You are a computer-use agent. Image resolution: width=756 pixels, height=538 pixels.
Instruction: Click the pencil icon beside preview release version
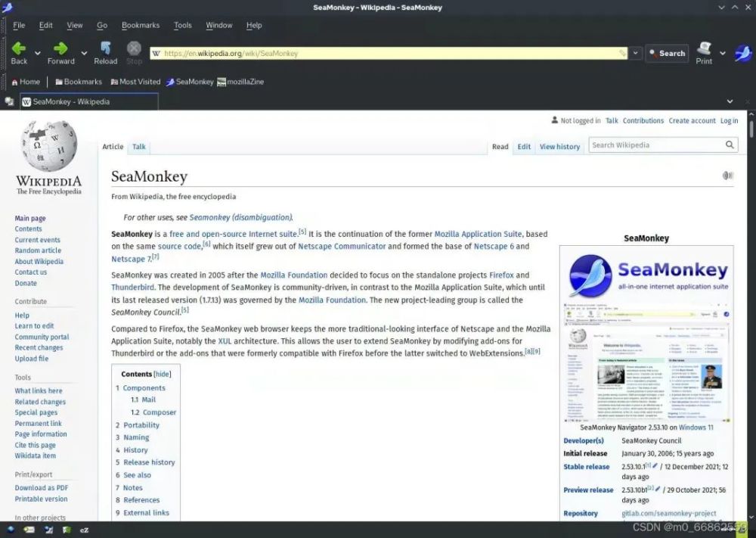658,489
